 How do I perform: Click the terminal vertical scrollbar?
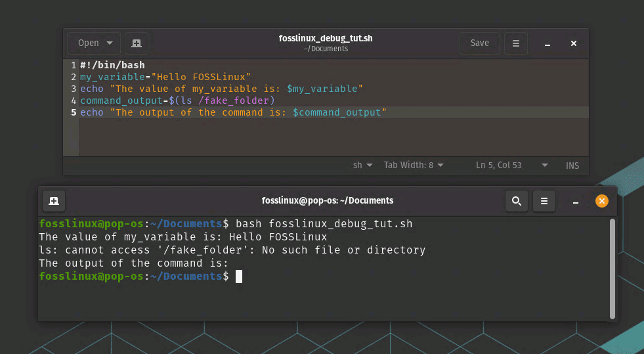pyautogui.click(x=612, y=269)
